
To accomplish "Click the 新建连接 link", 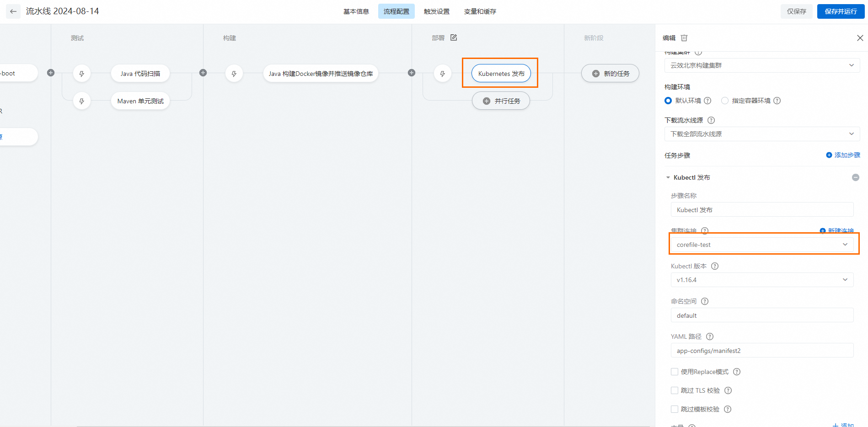I will pos(837,230).
